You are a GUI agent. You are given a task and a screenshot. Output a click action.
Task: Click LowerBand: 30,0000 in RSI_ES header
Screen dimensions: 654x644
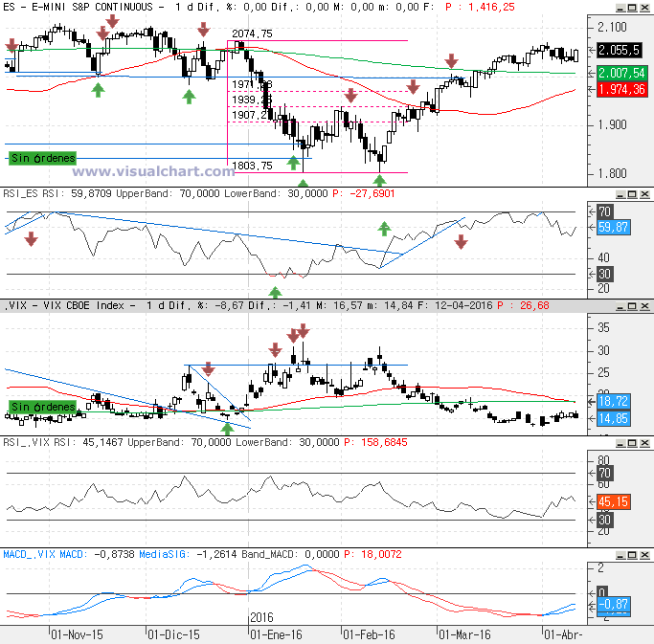pos(276,194)
